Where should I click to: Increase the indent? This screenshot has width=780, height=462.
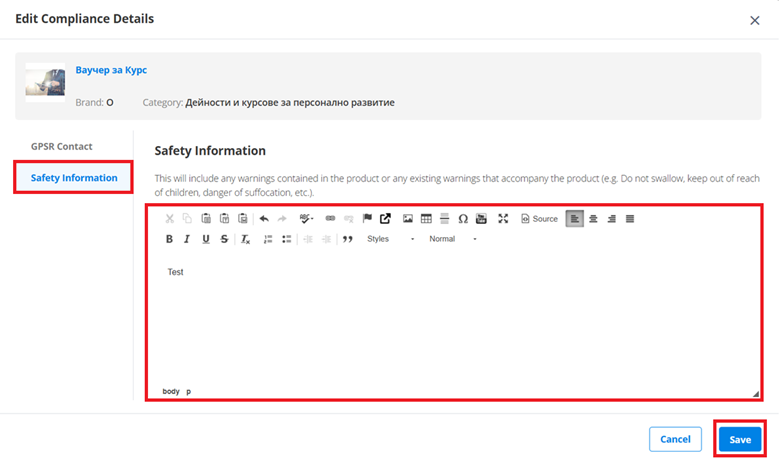click(326, 239)
